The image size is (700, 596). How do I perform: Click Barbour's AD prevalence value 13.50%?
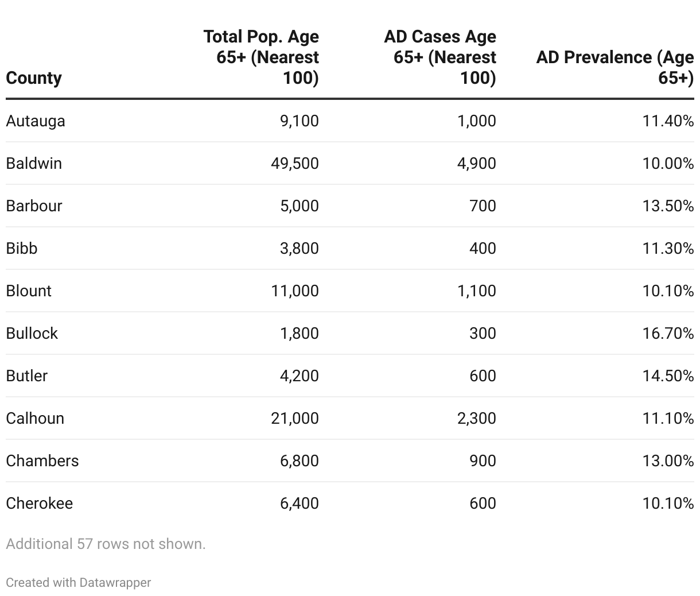pos(668,206)
